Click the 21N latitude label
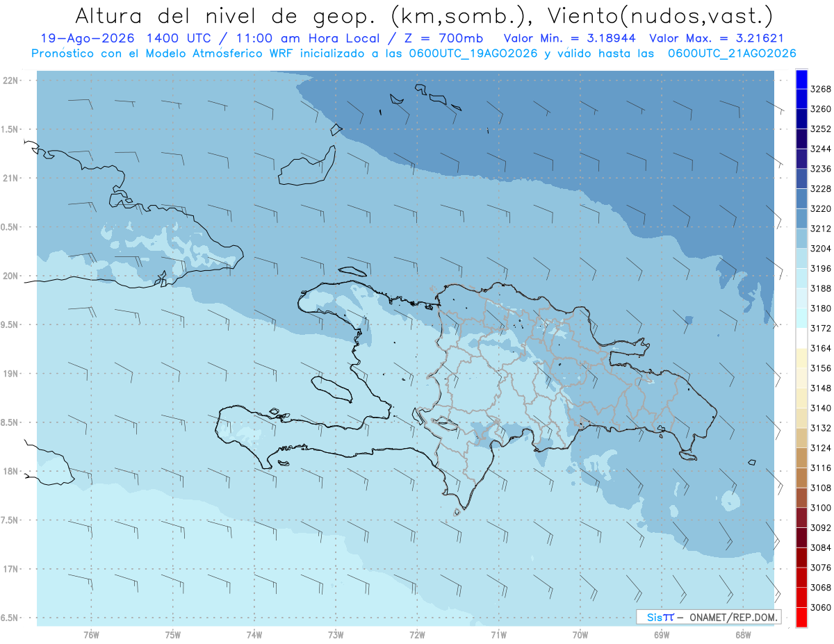 pyautogui.click(x=11, y=178)
